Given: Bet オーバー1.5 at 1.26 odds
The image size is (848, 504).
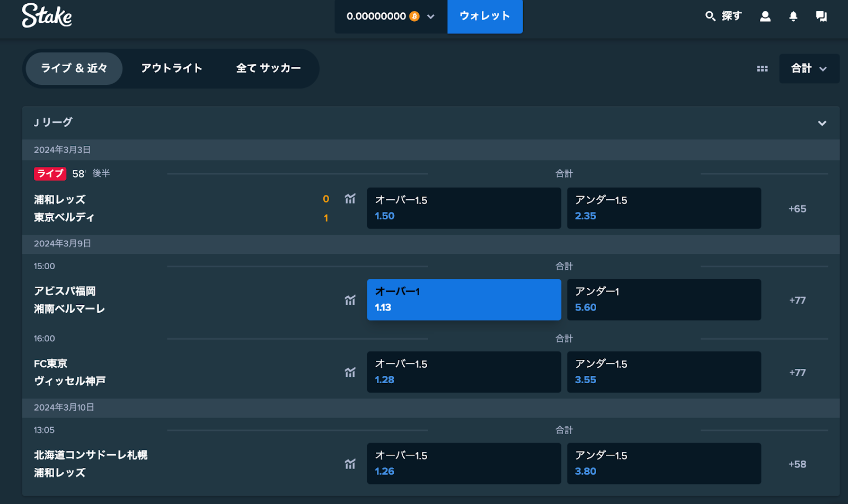Looking at the screenshot, I should 464,464.
